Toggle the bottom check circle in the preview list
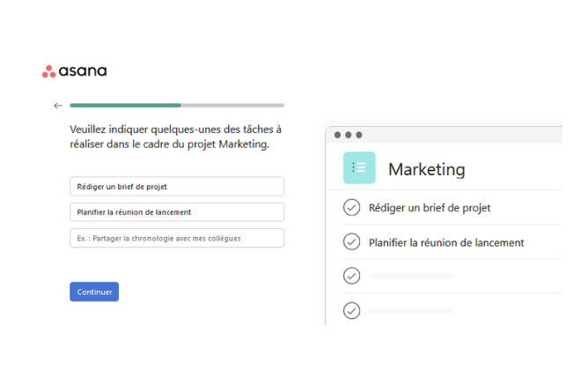 coord(351,310)
